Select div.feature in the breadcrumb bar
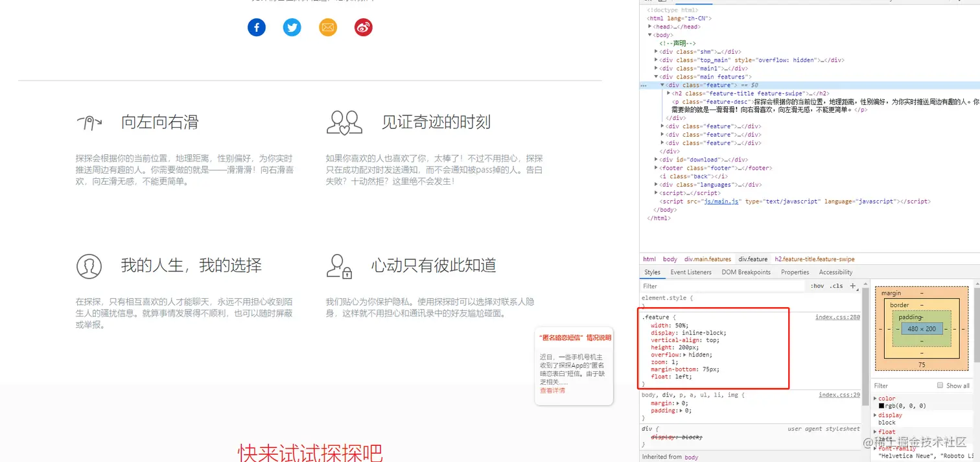 pos(753,259)
